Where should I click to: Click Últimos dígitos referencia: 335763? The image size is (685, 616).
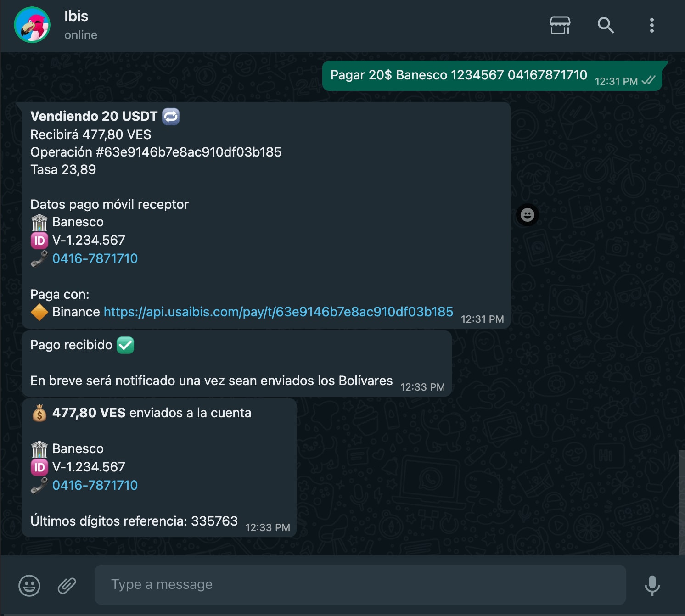point(134,521)
